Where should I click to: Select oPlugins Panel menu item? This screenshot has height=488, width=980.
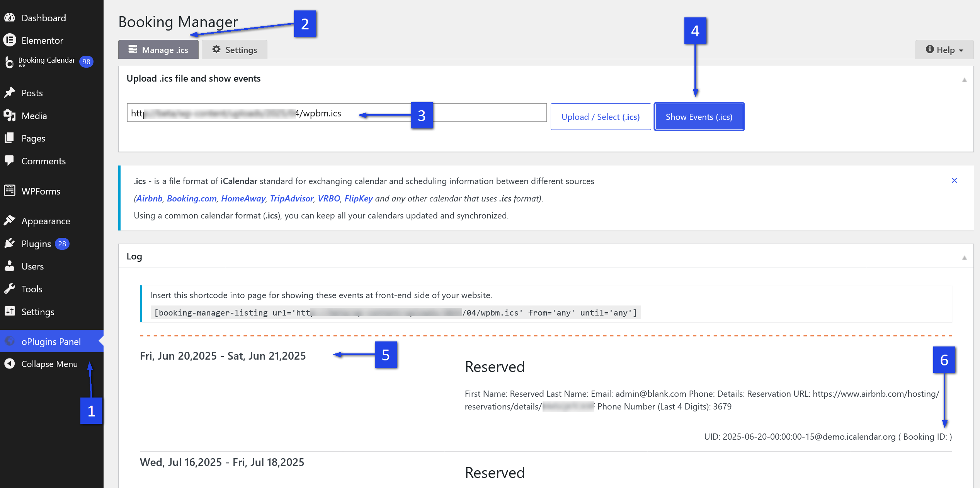(x=52, y=341)
